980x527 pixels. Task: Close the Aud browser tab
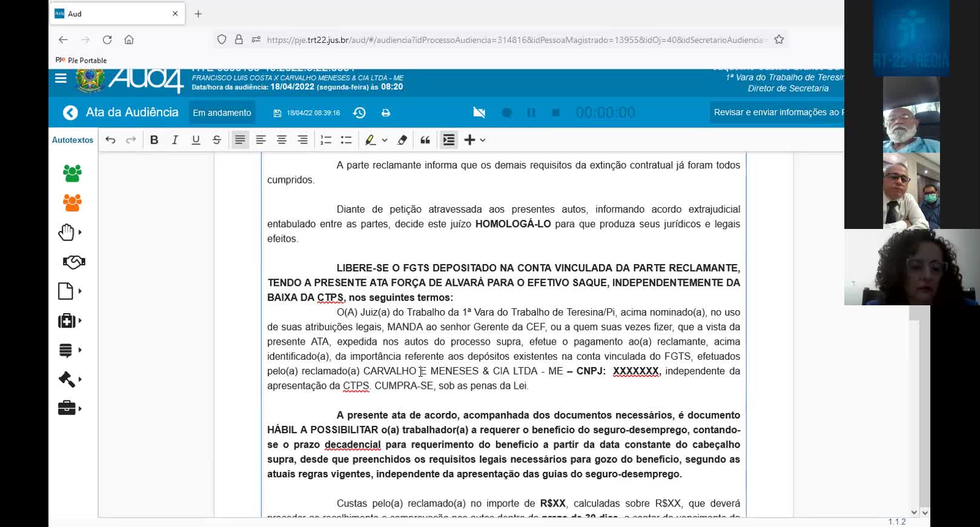(175, 13)
